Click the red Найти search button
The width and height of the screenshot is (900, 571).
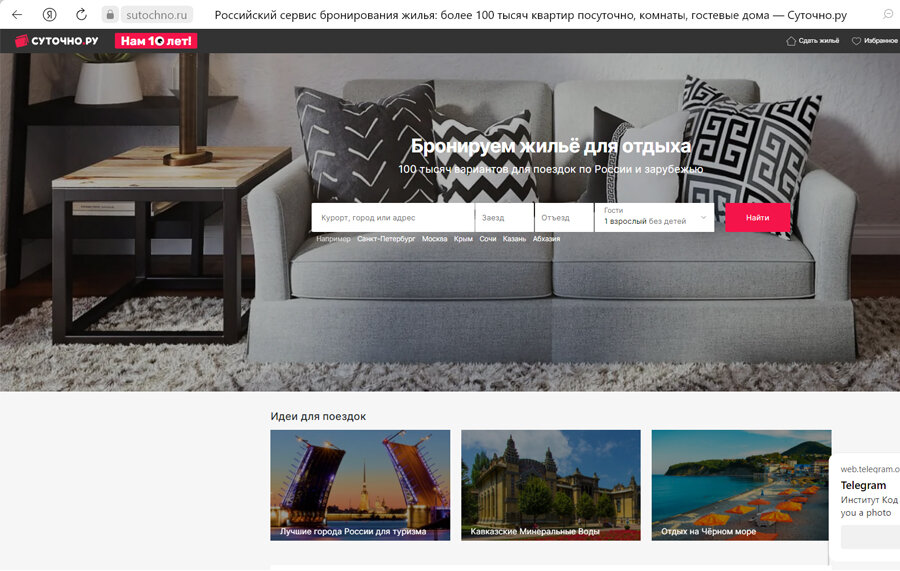coord(758,217)
